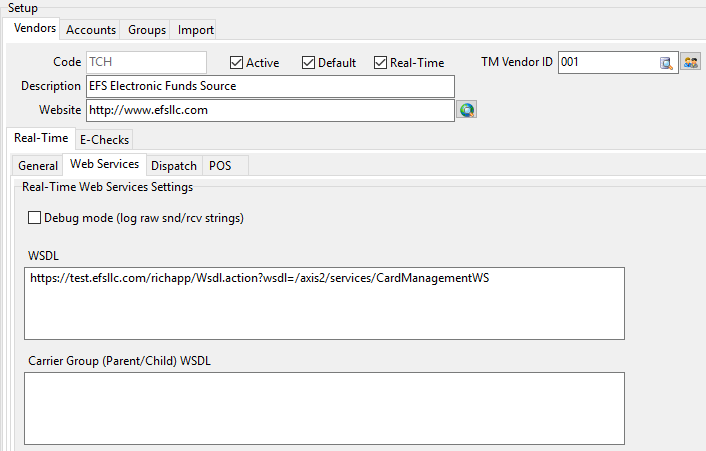The height and width of the screenshot is (451, 706).
Task: Select the Groups tab
Action: click(147, 30)
